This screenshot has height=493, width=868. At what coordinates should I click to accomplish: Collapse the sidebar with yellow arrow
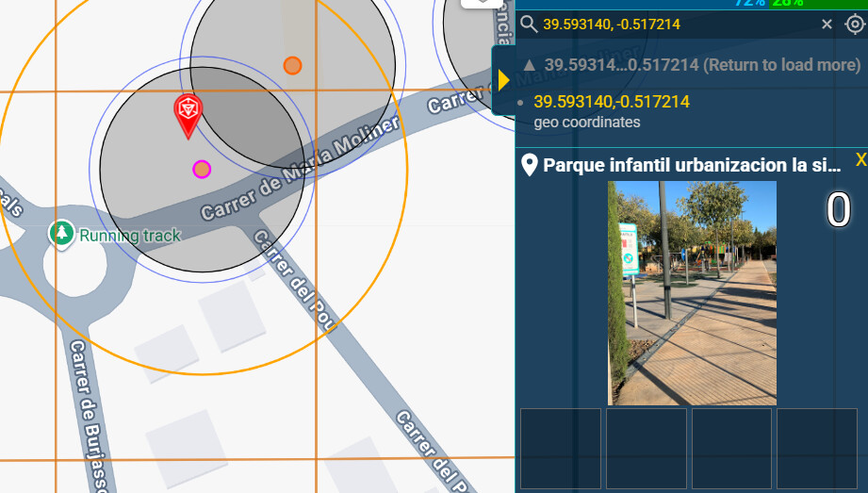point(503,80)
